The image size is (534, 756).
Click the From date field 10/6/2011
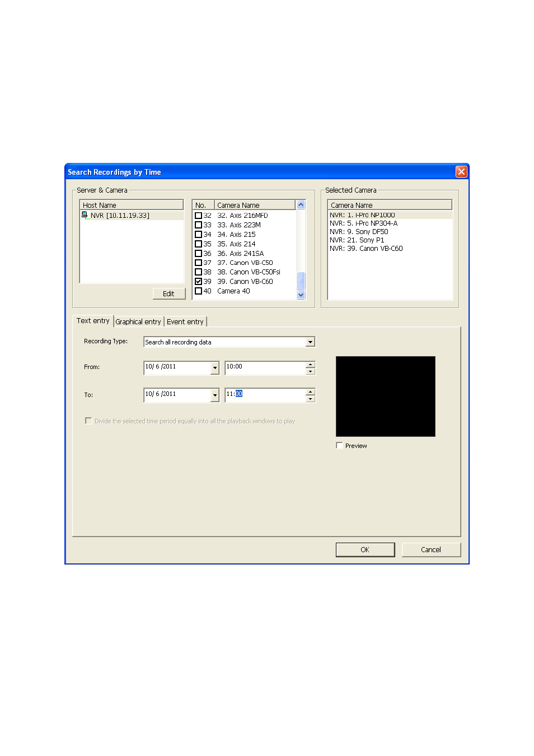[x=177, y=368]
